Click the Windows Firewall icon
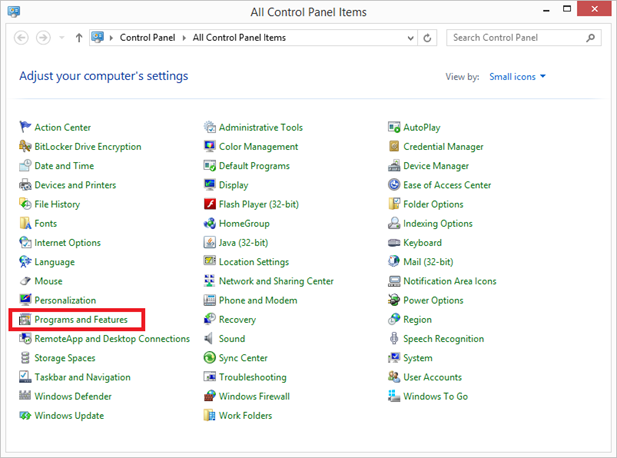 (x=209, y=396)
